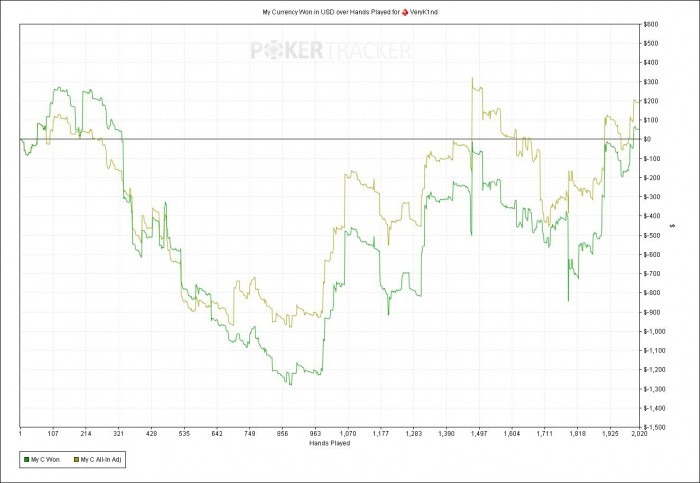The height and width of the screenshot is (483, 700).
Task: Click the $-300 y-axis label
Action: [651, 197]
